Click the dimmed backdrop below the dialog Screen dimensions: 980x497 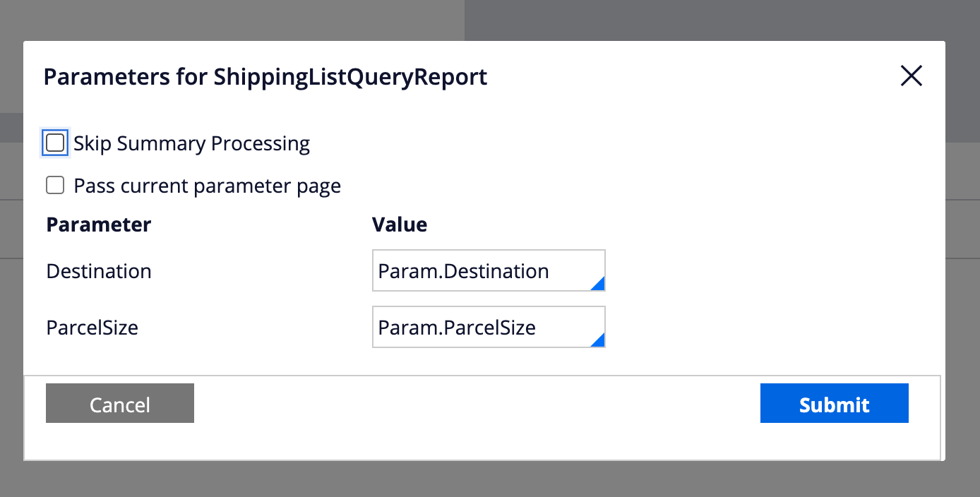coord(490,480)
